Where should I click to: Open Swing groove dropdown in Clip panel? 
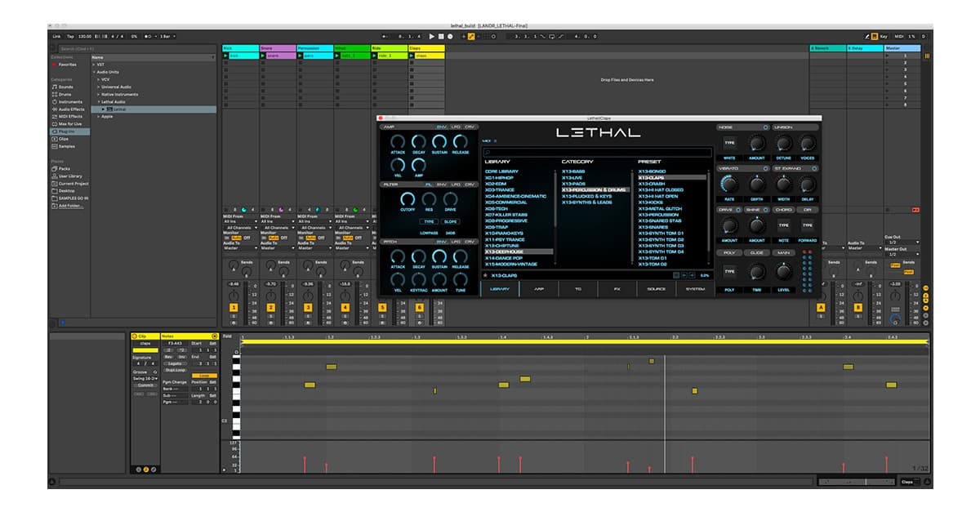pyautogui.click(x=145, y=378)
